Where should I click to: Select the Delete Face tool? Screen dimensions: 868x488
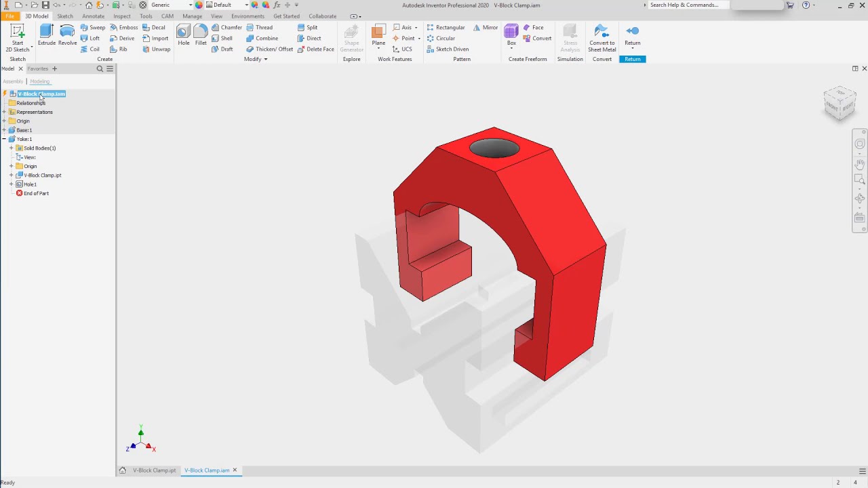[316, 49]
